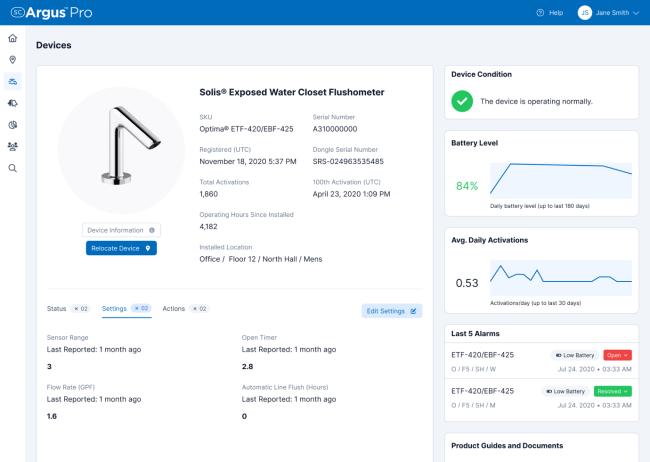This screenshot has width=650, height=462.
Task: Click the Help link in header
Action: tap(556, 13)
